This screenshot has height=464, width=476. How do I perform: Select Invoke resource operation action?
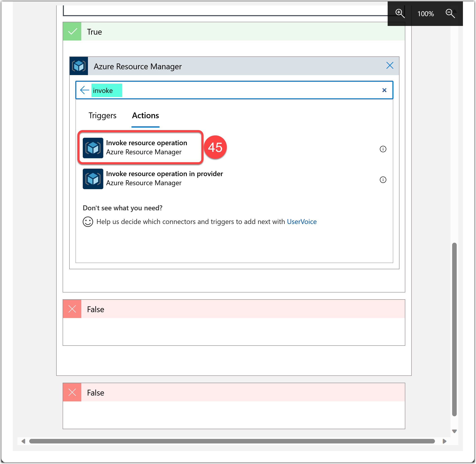pos(146,147)
